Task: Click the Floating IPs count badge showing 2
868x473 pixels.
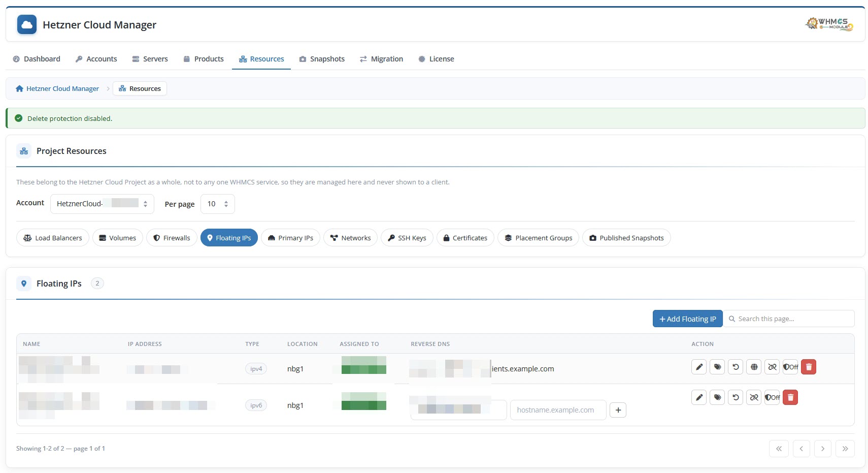Action: pyautogui.click(x=97, y=283)
